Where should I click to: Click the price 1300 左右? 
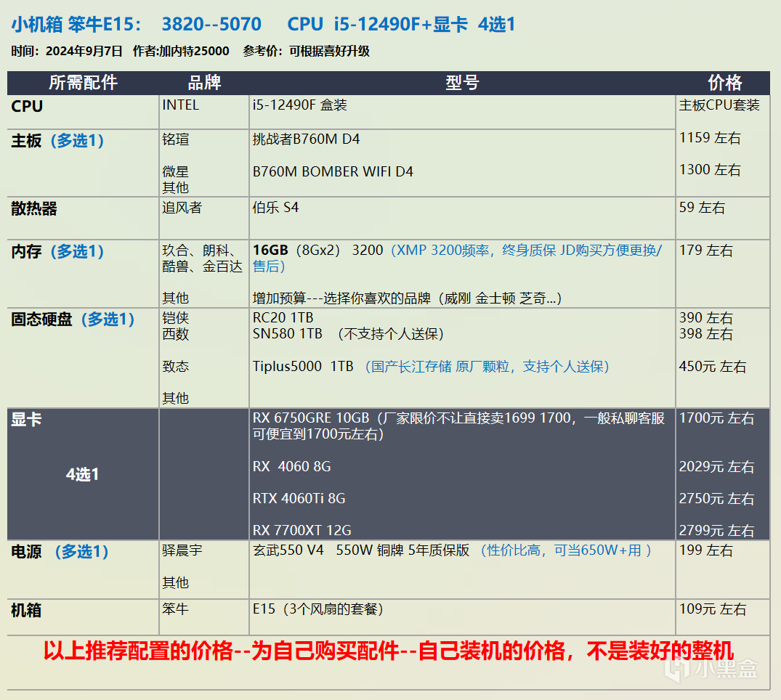point(710,170)
